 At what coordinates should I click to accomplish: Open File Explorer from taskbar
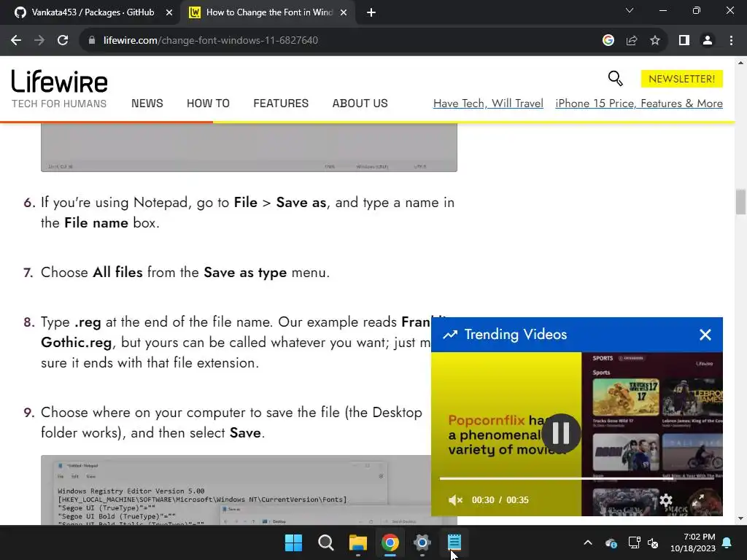click(357, 542)
